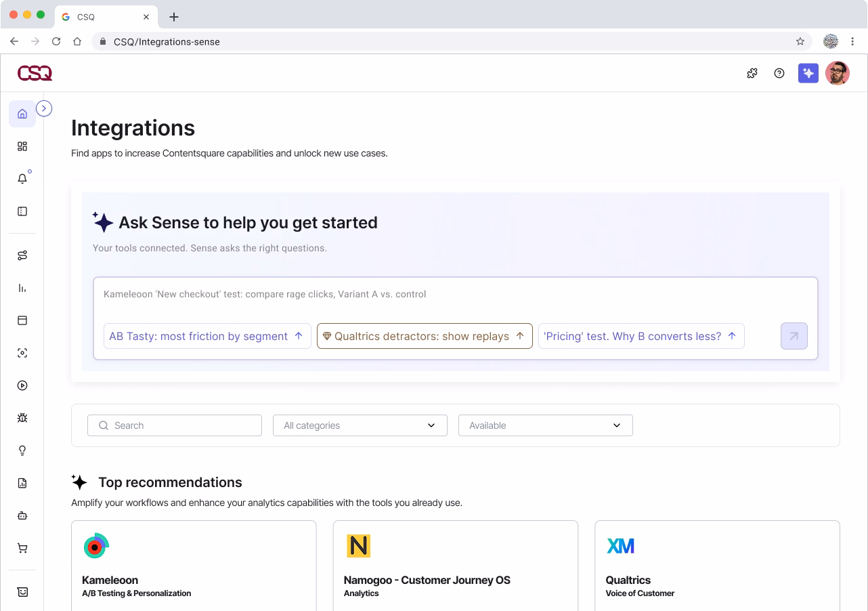Viewport: 868px width, 611px height.
Task: Open the Kameleoon integration card
Action: pos(194,566)
